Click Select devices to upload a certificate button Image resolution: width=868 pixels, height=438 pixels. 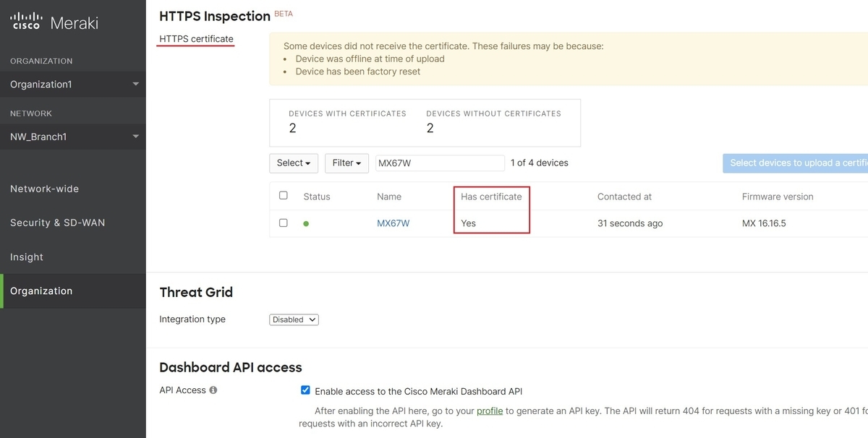tap(795, 163)
